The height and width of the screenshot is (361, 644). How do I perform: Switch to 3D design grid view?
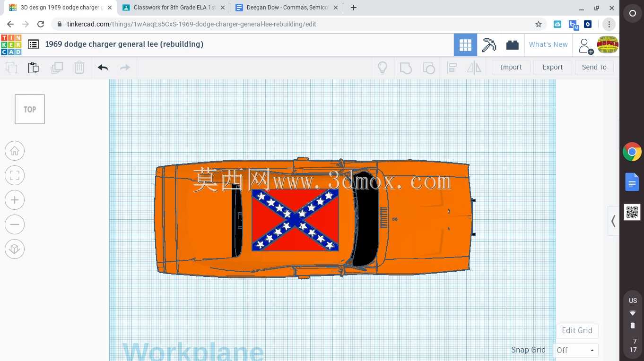click(x=465, y=45)
